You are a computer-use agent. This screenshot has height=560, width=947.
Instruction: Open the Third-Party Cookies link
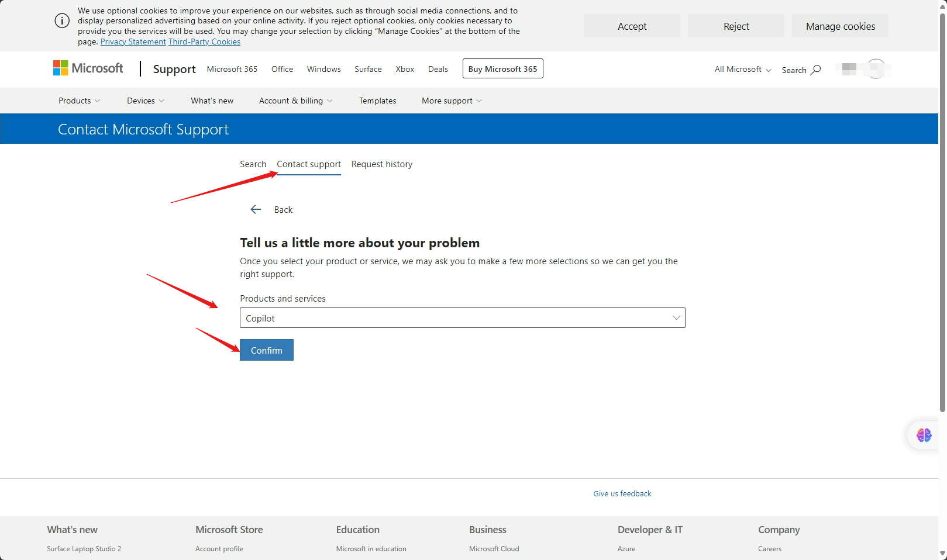(204, 42)
